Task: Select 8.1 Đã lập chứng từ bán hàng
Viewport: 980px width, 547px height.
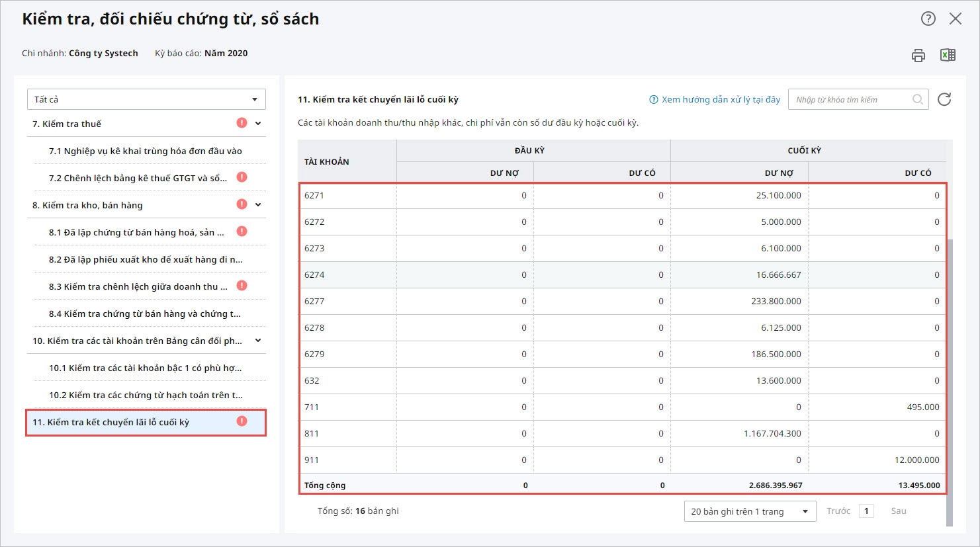Action: tap(150, 232)
